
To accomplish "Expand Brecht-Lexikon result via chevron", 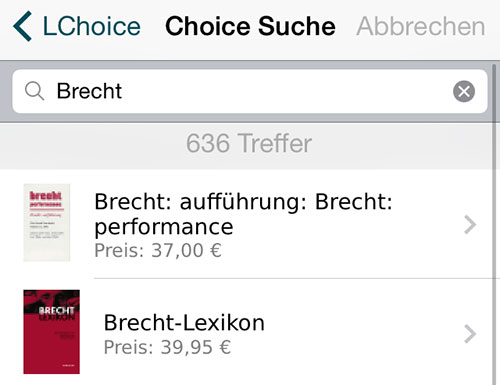I will (x=470, y=334).
